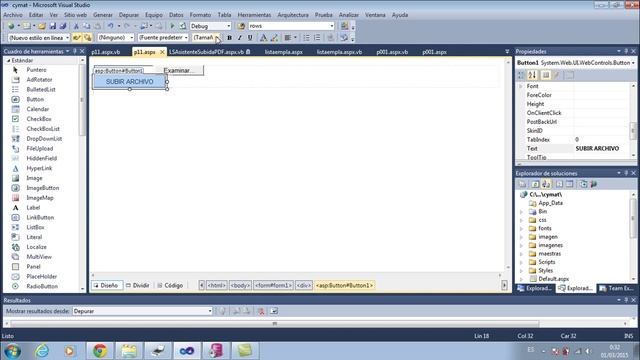Expand the Font property group

point(520,86)
